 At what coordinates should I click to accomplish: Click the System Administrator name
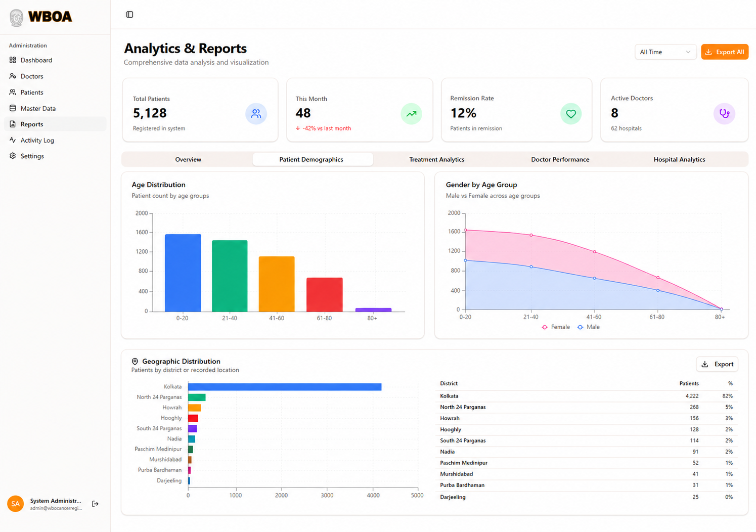(56, 501)
